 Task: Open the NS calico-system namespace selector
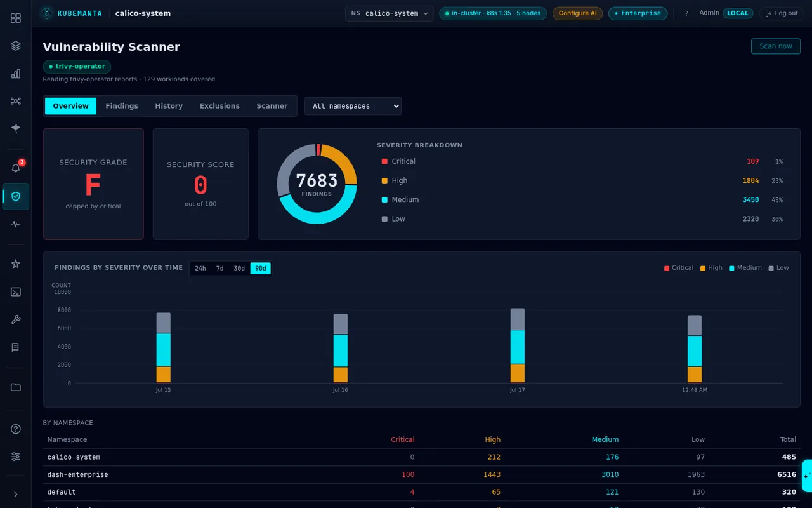(x=389, y=13)
